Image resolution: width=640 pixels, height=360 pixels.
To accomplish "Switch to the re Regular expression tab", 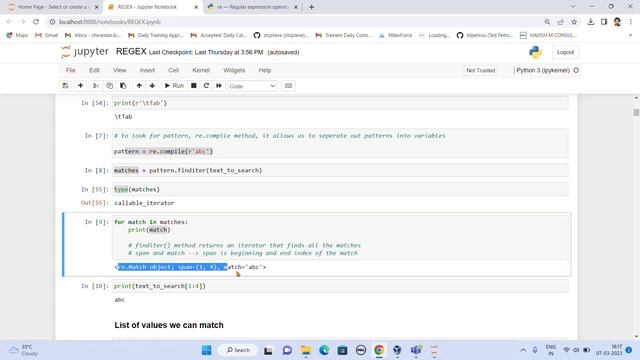I will click(253, 7).
